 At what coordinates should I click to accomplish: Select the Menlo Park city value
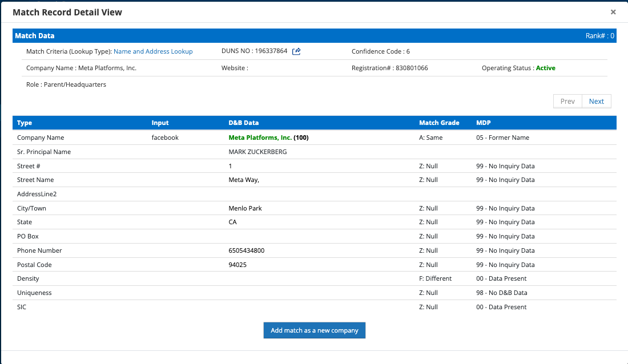coord(245,208)
